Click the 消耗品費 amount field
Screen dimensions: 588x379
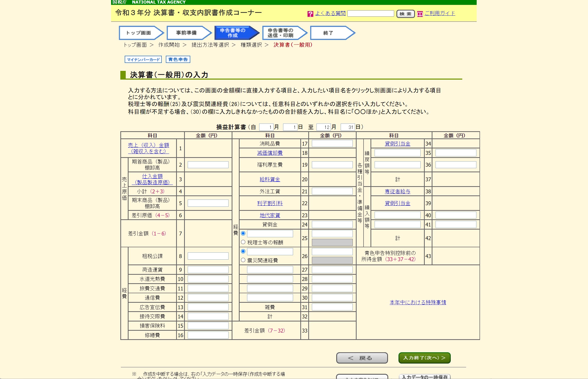tap(332, 144)
